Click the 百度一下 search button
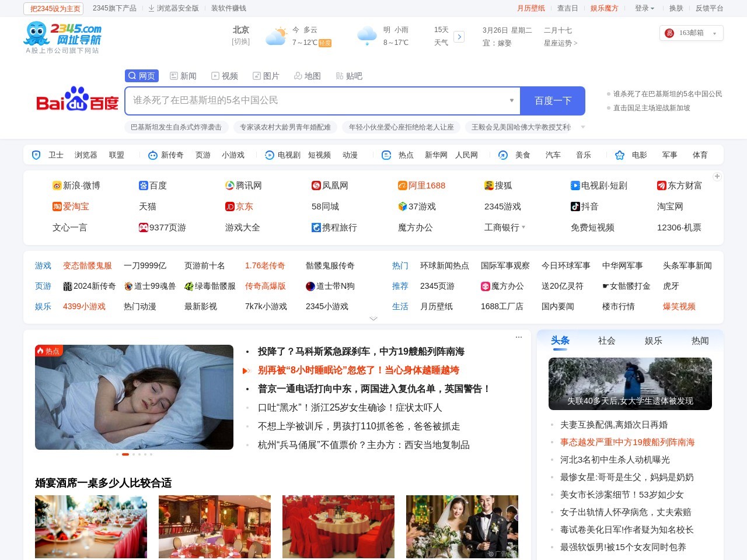Viewport: 747px width, 560px height. click(x=552, y=100)
